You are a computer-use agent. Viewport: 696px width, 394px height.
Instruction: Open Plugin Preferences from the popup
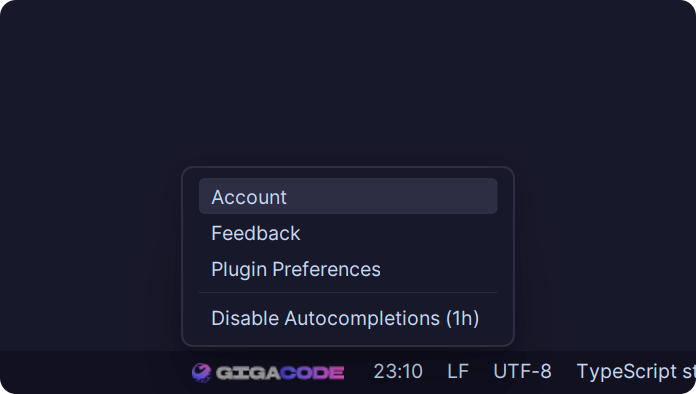click(348, 269)
